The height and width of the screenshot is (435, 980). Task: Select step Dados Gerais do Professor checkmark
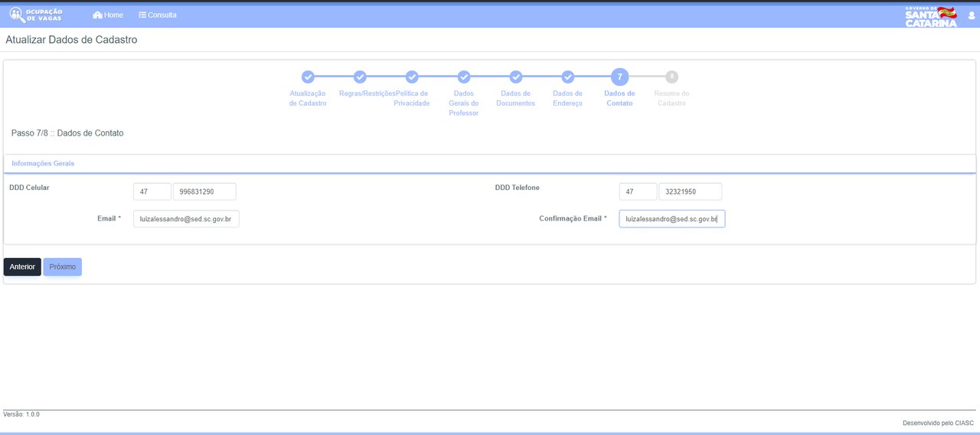(464, 77)
